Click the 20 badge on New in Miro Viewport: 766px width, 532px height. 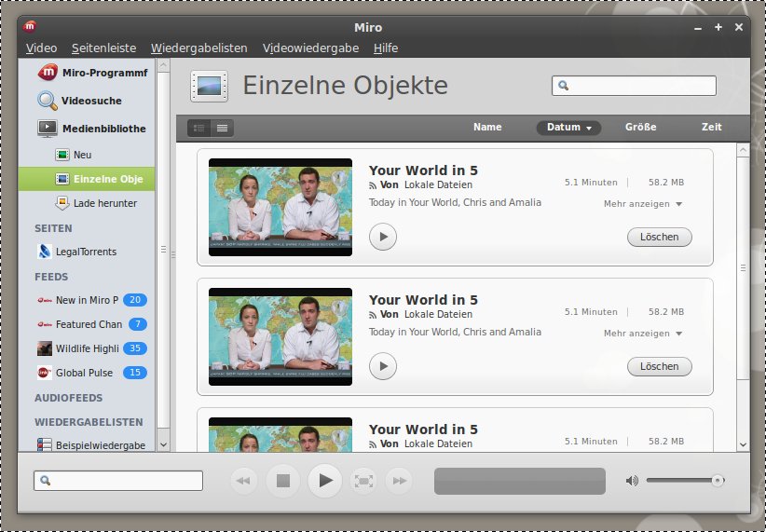tap(135, 300)
